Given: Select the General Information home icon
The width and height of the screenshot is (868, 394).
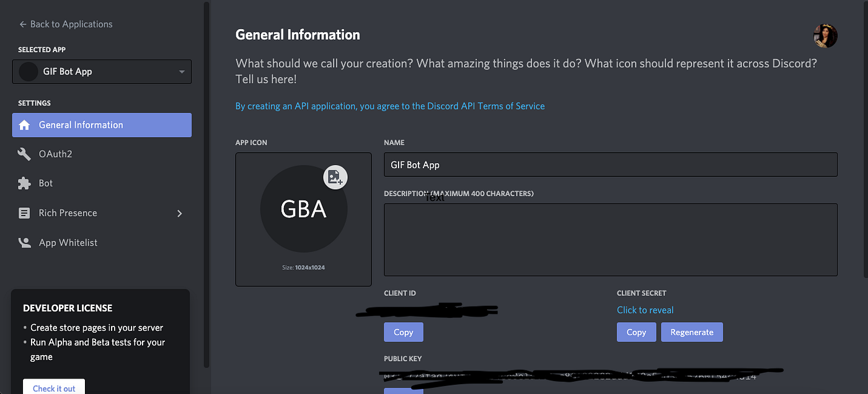Looking at the screenshot, I should click(24, 125).
